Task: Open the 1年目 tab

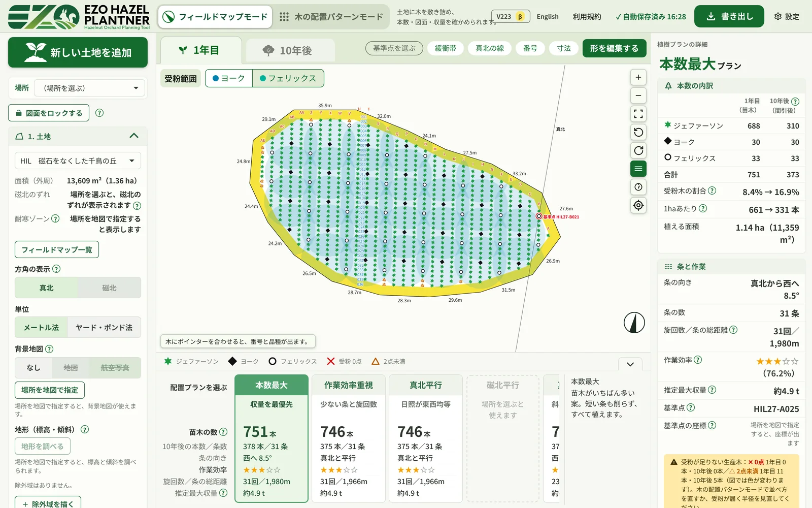Action: (x=201, y=50)
